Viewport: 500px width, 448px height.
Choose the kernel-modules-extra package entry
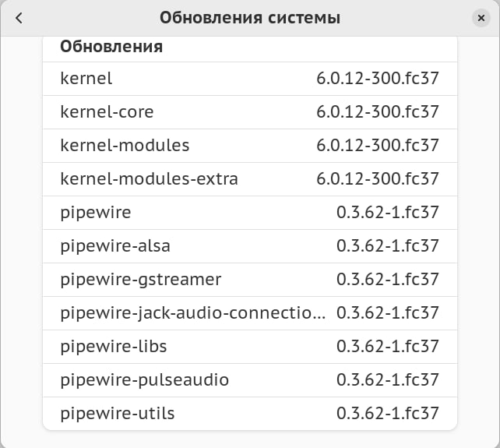[149, 178]
